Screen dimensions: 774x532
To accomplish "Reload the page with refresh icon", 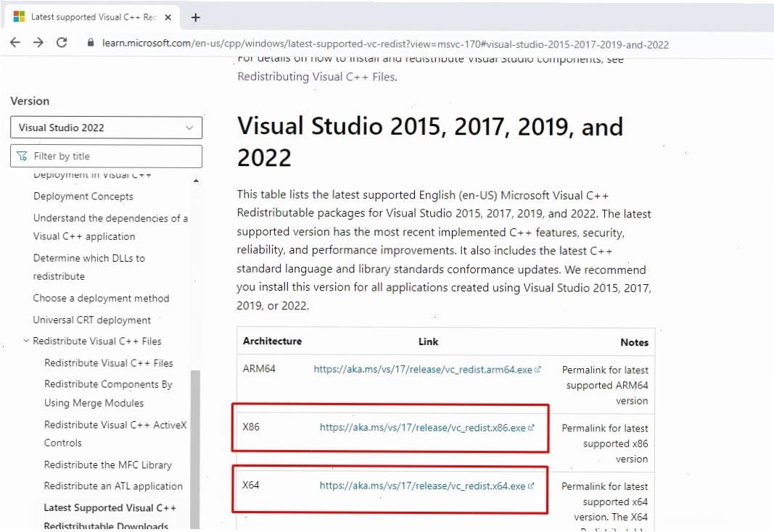I will (62, 43).
